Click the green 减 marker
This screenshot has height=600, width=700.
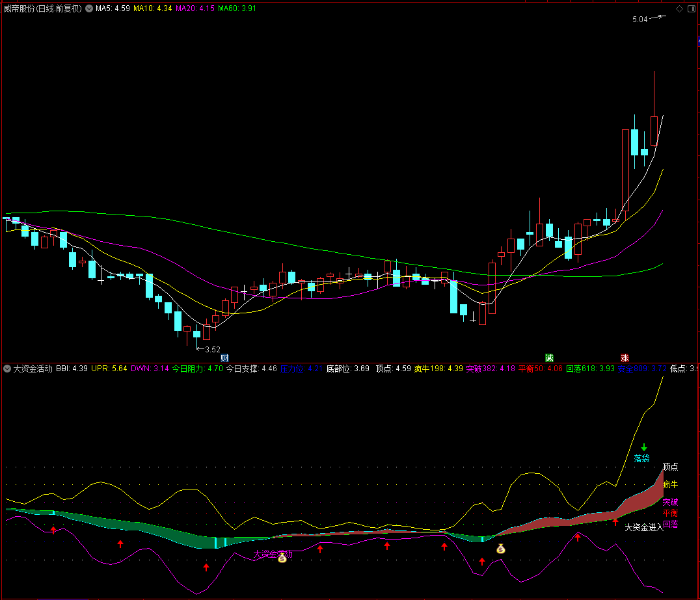coord(549,358)
